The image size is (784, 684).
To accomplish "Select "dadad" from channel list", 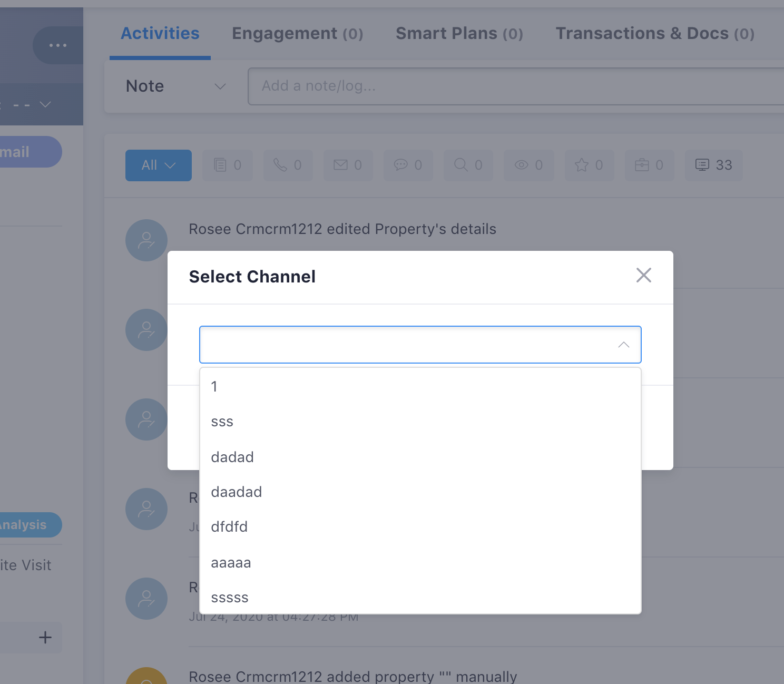I will [232, 457].
